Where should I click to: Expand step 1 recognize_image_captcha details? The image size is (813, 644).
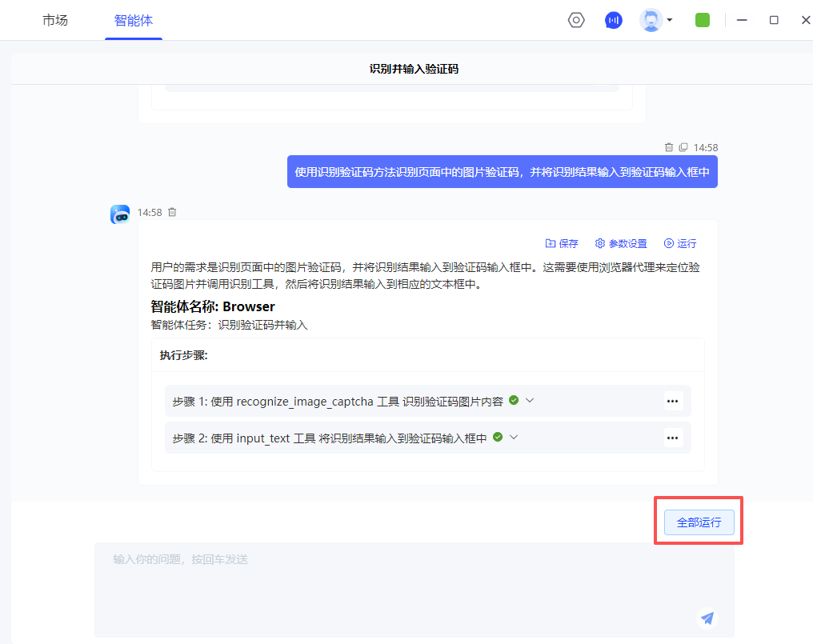tap(530, 400)
